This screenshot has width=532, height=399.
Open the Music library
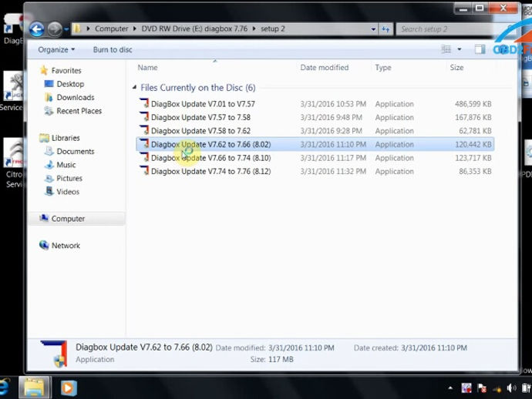coord(66,165)
